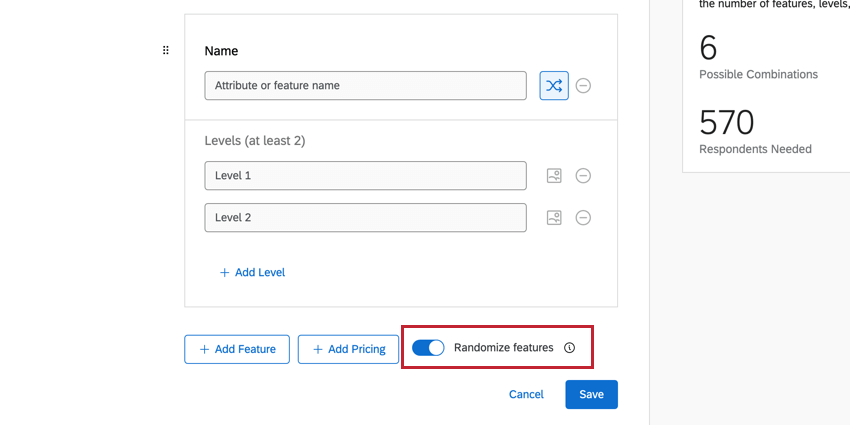
Task: Delete Level 2 with its minus icon
Action: click(x=583, y=218)
